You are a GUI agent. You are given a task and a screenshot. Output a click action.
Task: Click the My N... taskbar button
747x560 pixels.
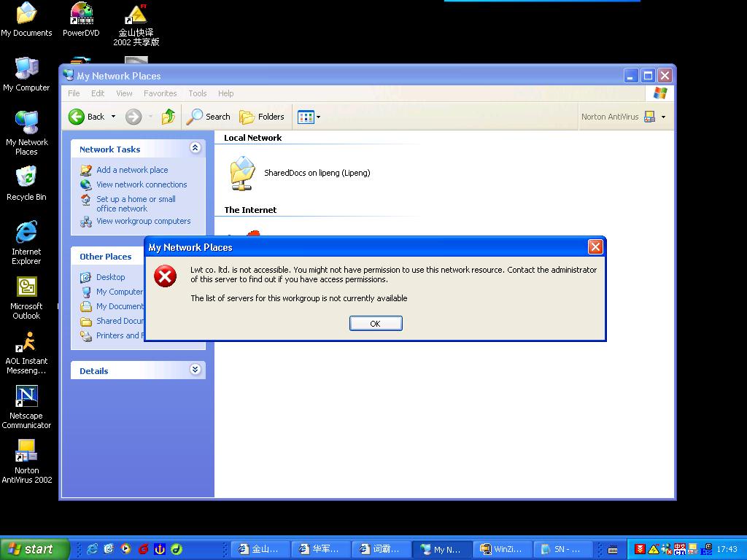[442, 549]
